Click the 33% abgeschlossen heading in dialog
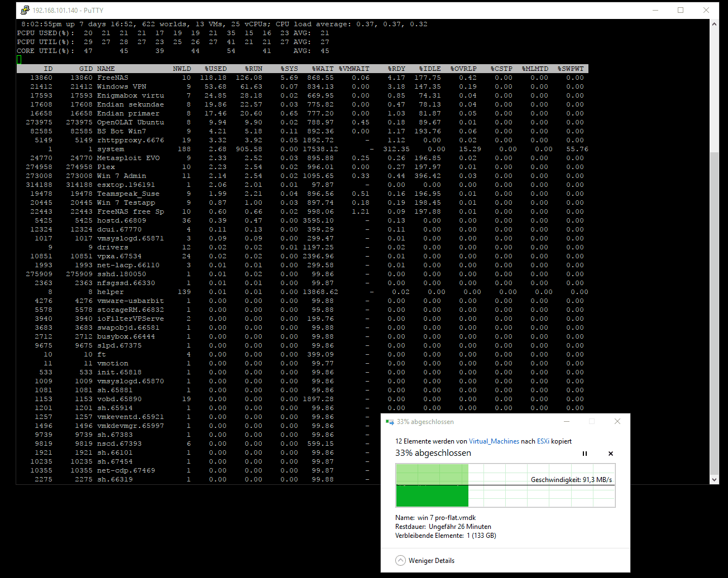The height and width of the screenshot is (578, 728). [433, 453]
